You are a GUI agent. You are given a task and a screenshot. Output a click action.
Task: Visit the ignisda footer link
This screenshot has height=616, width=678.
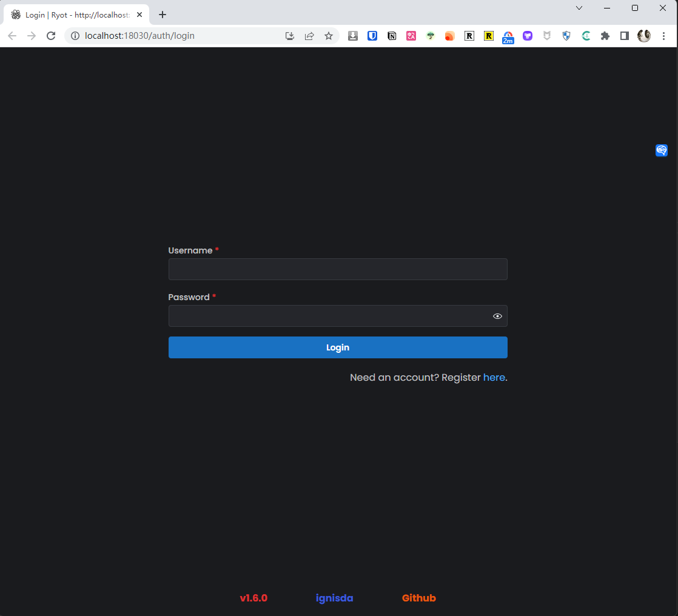coord(334,598)
